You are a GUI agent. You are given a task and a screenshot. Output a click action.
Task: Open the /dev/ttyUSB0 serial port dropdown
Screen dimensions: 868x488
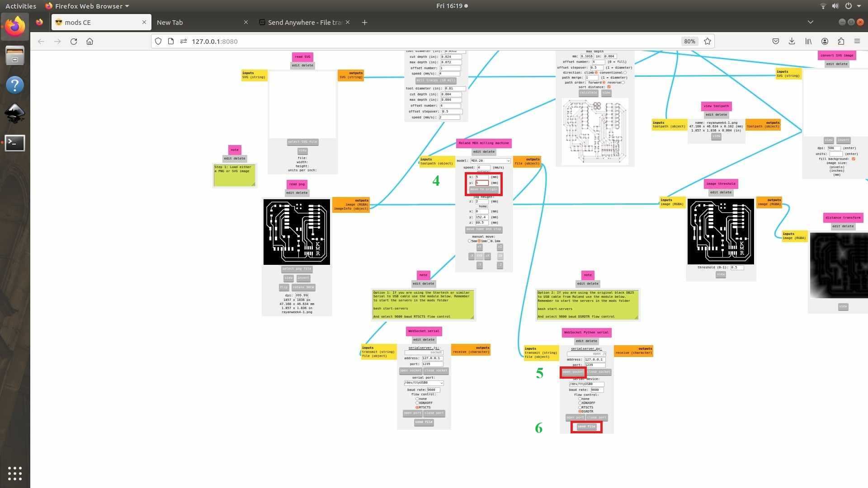[x=424, y=383]
